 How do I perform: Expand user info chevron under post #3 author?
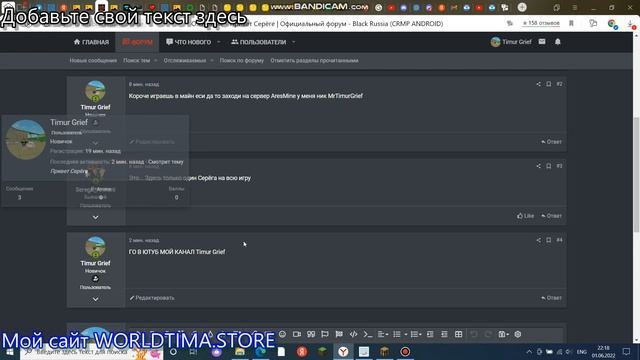96,217
